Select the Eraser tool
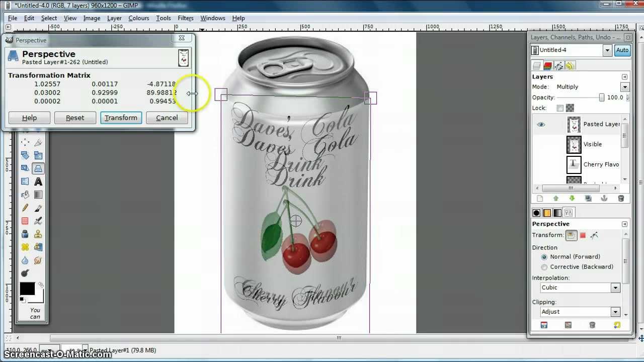 pyautogui.click(x=25, y=221)
